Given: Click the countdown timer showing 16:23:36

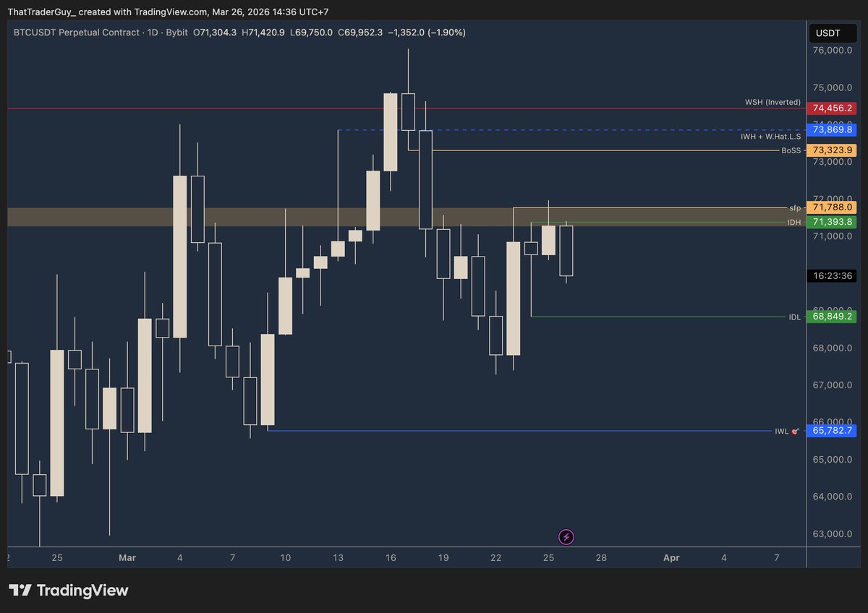Looking at the screenshot, I should click(832, 275).
